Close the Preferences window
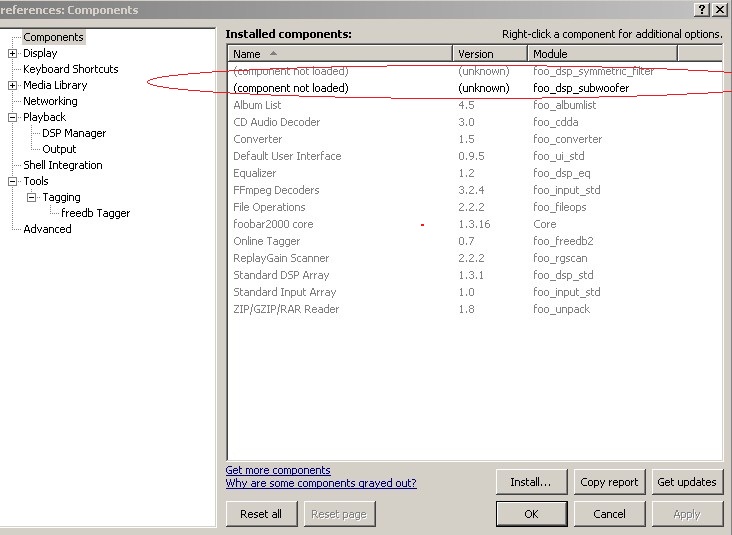This screenshot has height=535, width=732. coord(720,9)
